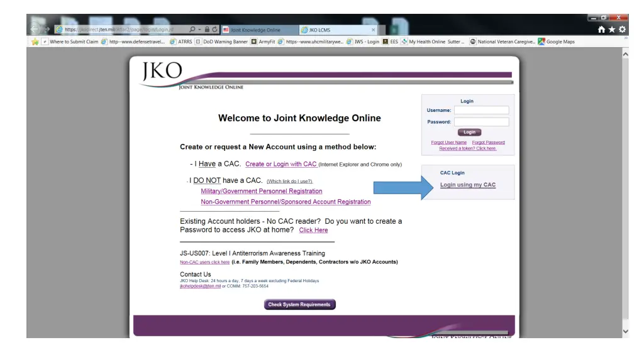Screen dimensions: 644x362
Task: Open the Forgot User Name link
Action: (448, 143)
